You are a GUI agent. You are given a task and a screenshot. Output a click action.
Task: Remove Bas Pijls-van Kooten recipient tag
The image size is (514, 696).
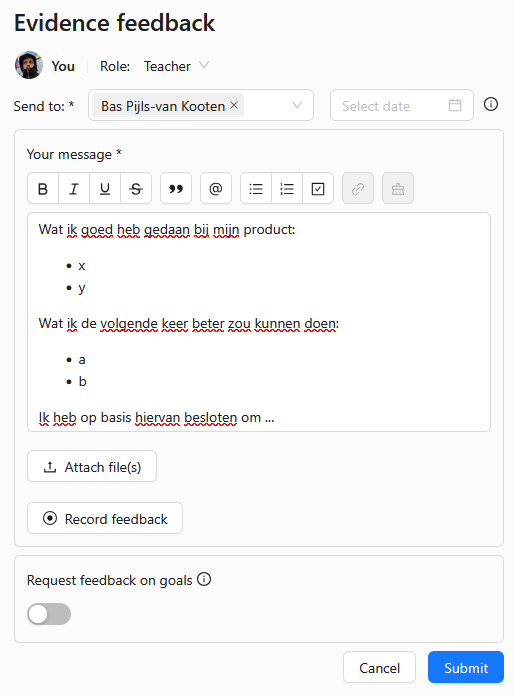click(234, 105)
